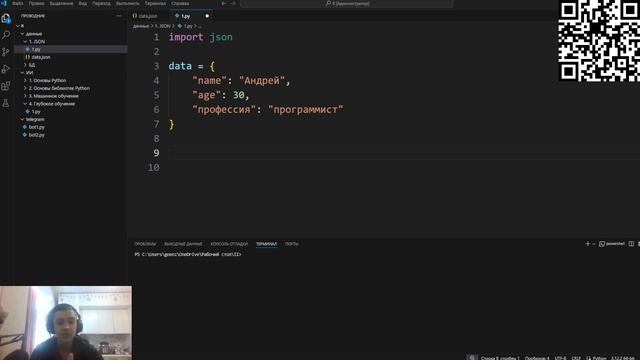Open the Правка menu

coord(36,3)
